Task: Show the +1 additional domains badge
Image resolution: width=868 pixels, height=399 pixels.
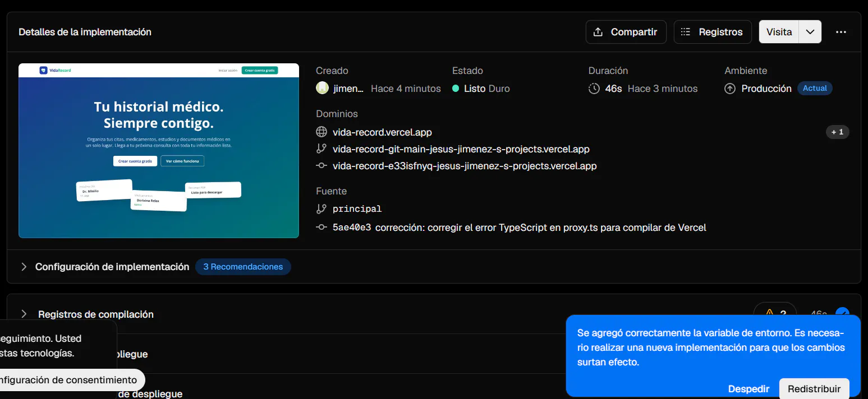Action: [x=837, y=132]
